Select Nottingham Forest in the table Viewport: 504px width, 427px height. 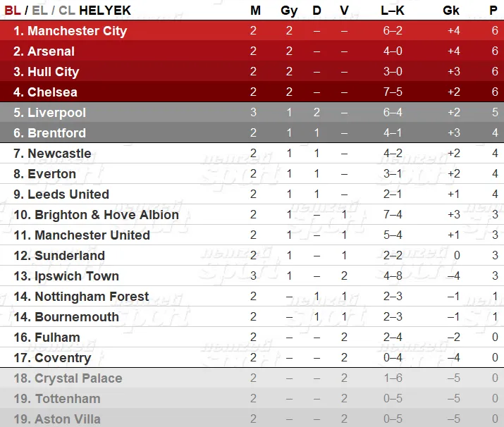(x=92, y=297)
